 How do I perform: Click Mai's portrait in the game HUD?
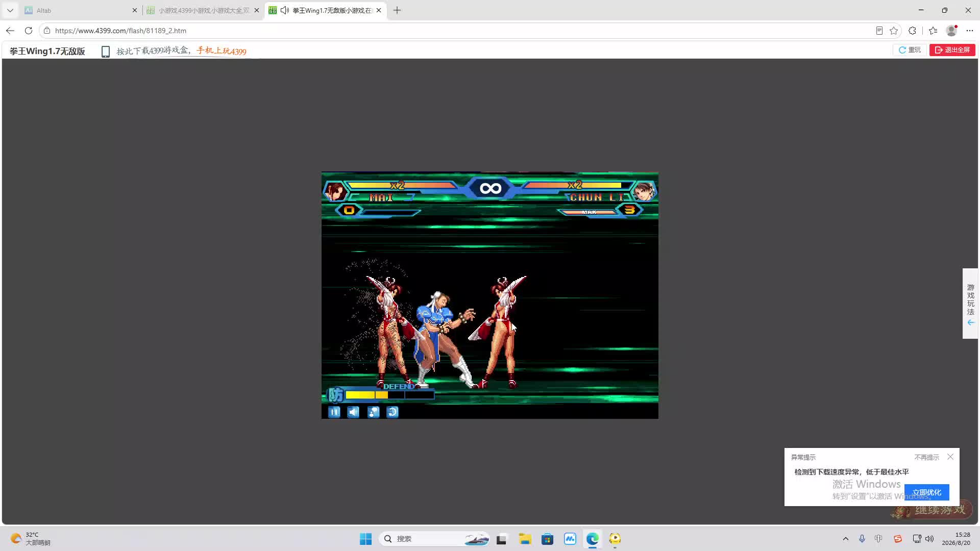[335, 192]
